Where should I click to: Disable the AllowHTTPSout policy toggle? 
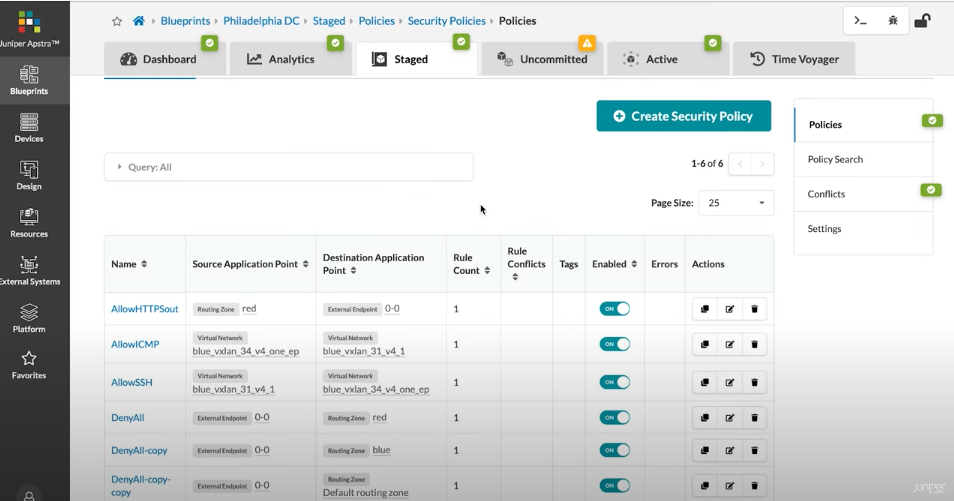pyautogui.click(x=614, y=309)
